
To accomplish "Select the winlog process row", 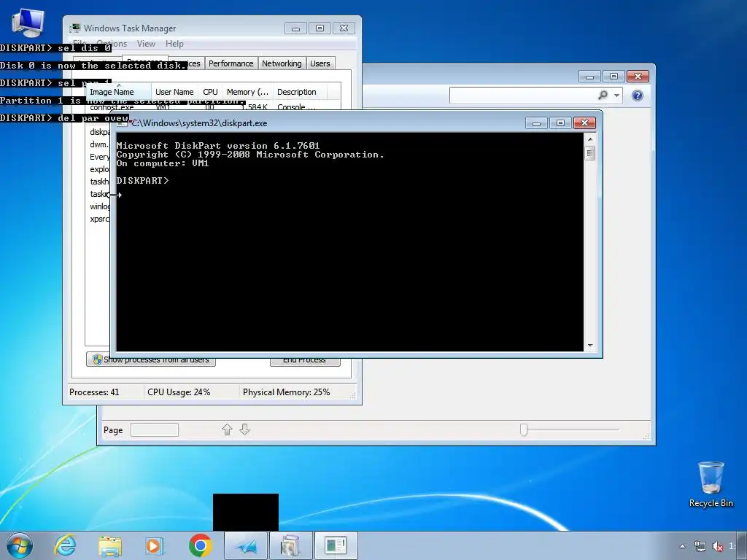I will [99, 206].
